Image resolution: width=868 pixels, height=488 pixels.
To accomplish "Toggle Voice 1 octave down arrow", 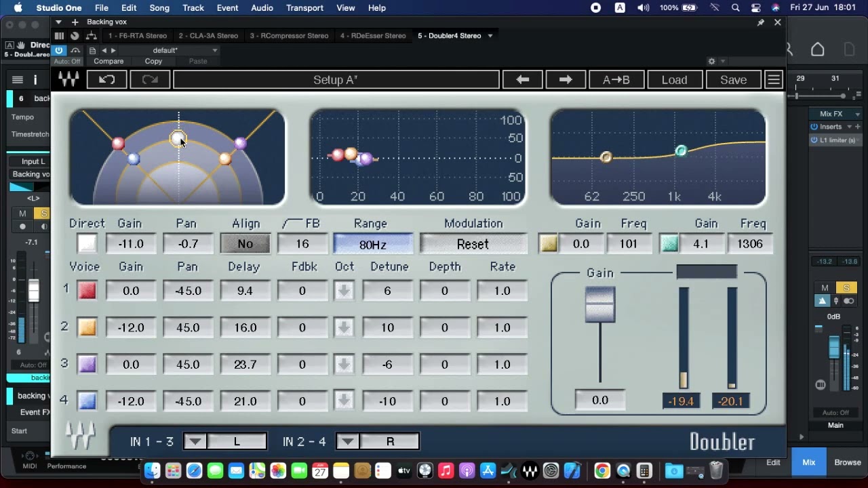I will 344,291.
